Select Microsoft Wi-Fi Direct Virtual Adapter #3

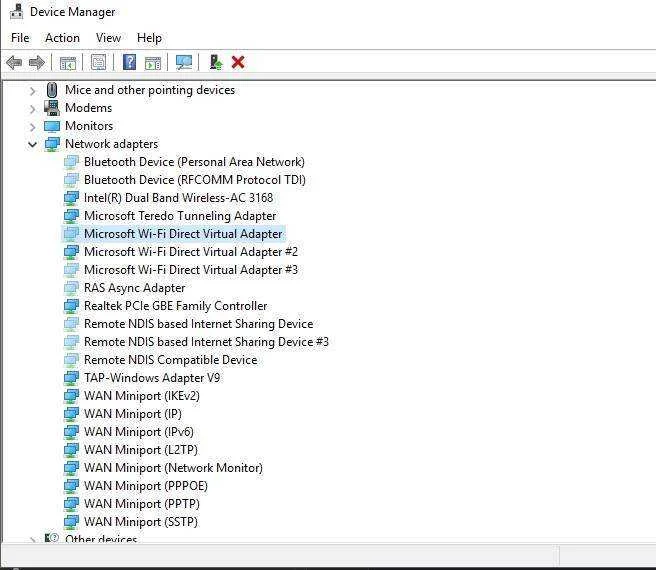[191, 270]
